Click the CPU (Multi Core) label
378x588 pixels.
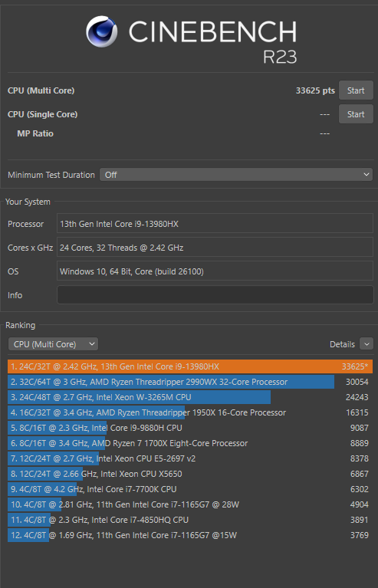(41, 90)
